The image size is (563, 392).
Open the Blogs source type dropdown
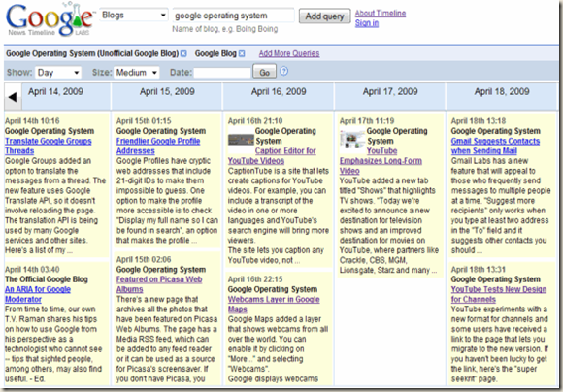click(134, 16)
